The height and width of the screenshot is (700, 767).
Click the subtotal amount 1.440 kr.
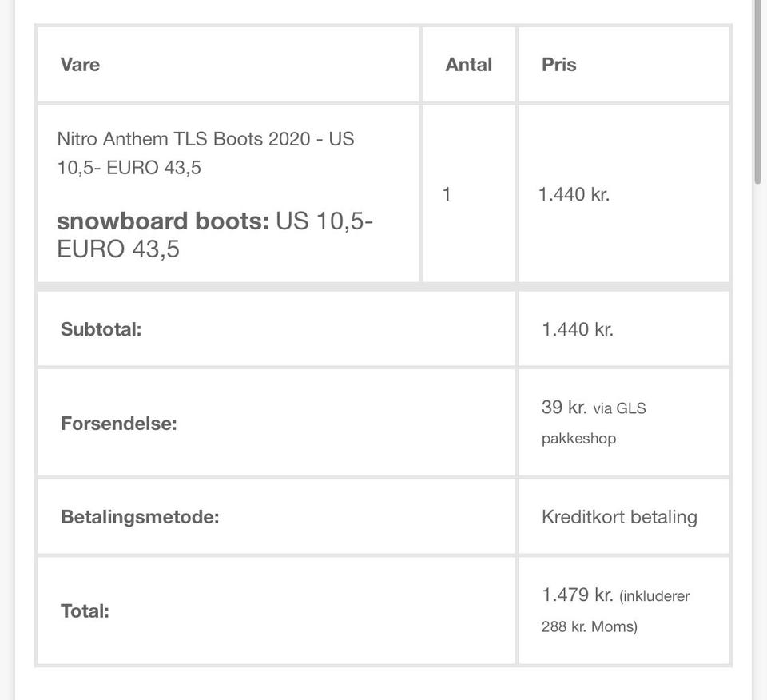point(577,329)
